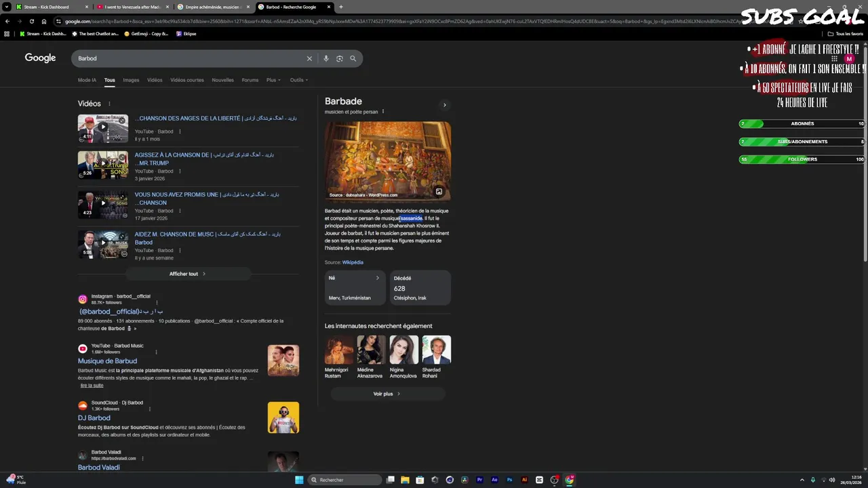Select the Vidéos search tab

point(155,80)
